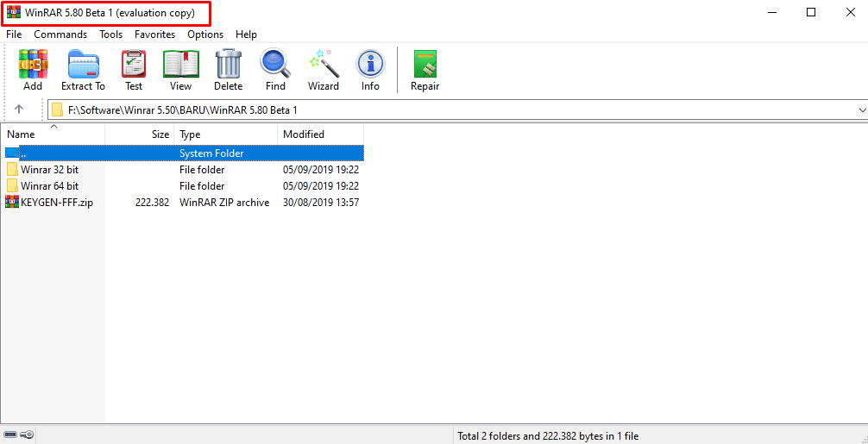Click the '30/08/2019 13:57' modified date
Viewport: 868px width, 444px height.
(321, 203)
